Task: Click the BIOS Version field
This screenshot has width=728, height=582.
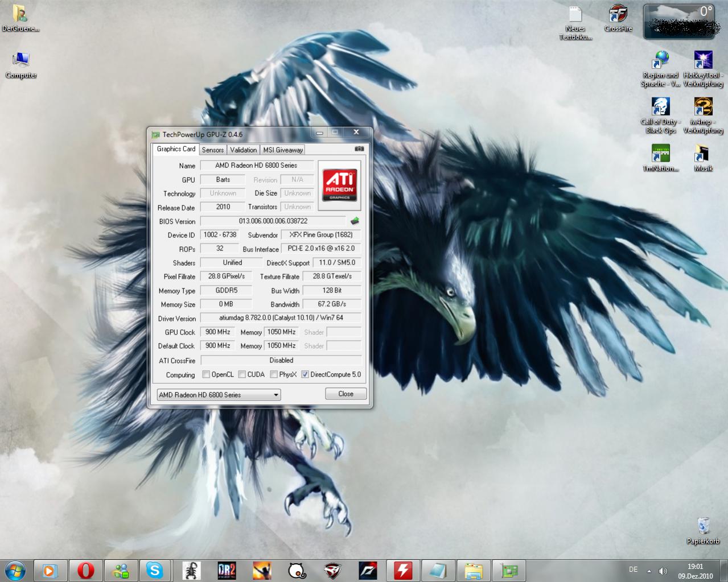Action: [273, 221]
